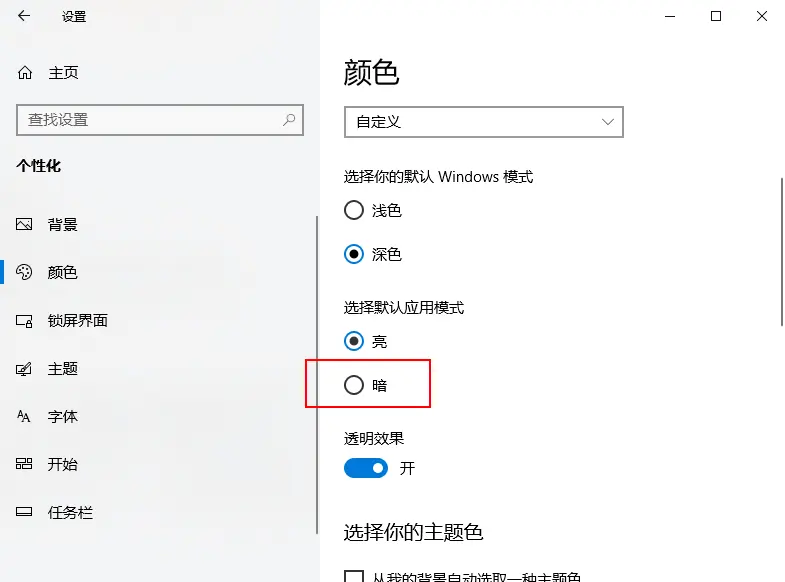Screen dimensions: 785x582
Task: Click the 主题 theme brush icon
Action: 24,369
